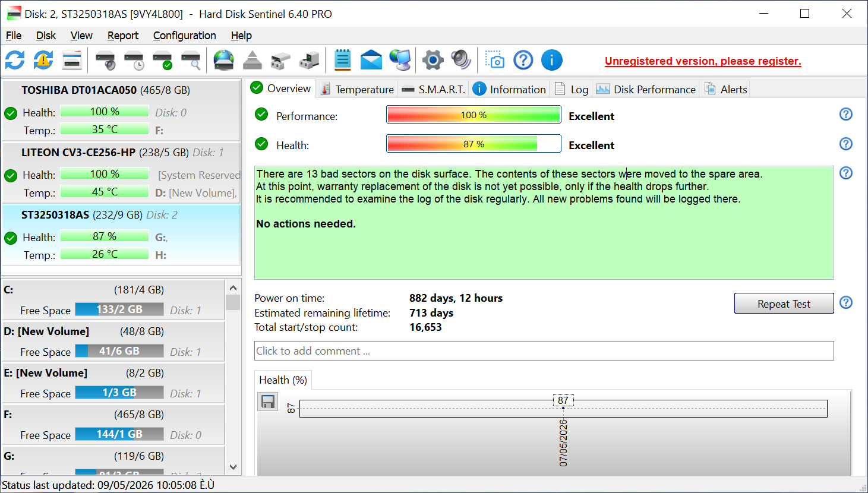Click the help icon beside Health rating

pyautogui.click(x=846, y=144)
